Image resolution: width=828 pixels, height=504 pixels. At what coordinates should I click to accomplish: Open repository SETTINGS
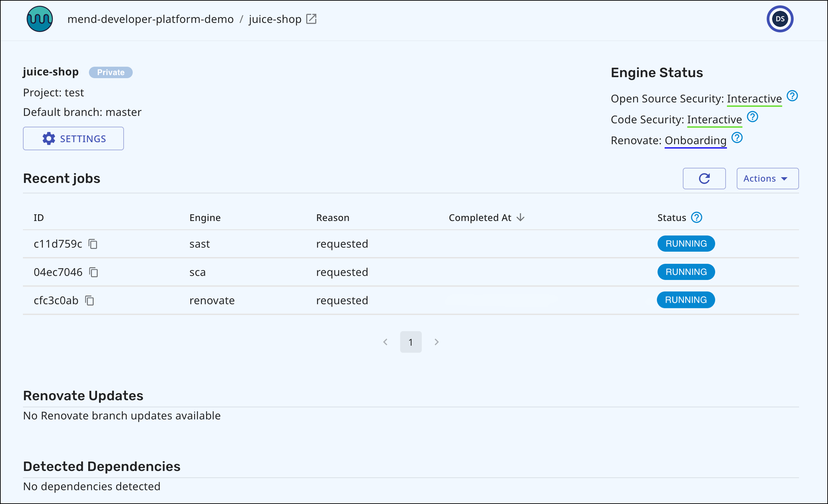pos(73,138)
